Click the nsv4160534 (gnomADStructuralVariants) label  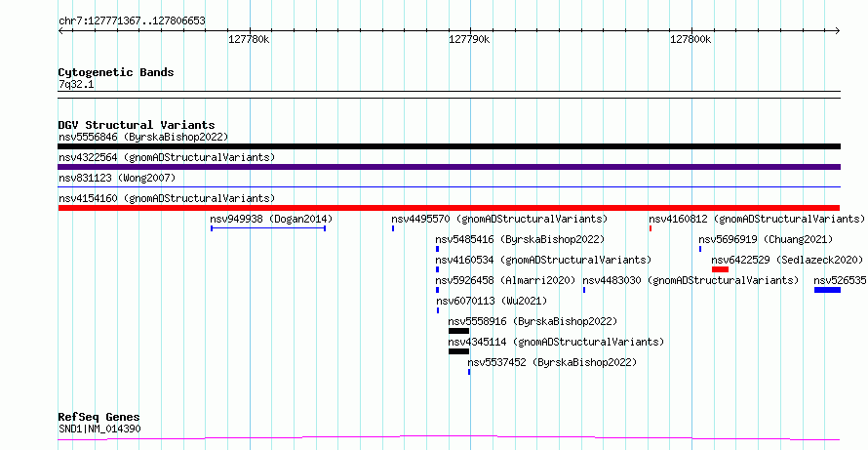(543, 260)
